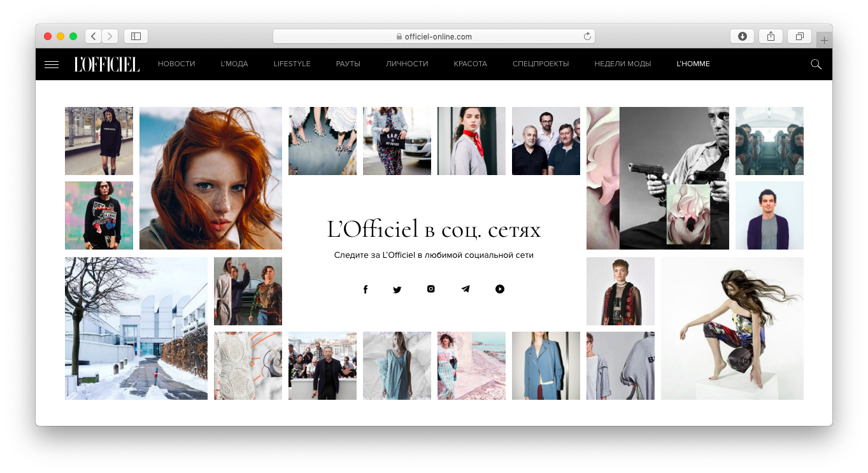Open the two men gesturing photo

[248, 291]
